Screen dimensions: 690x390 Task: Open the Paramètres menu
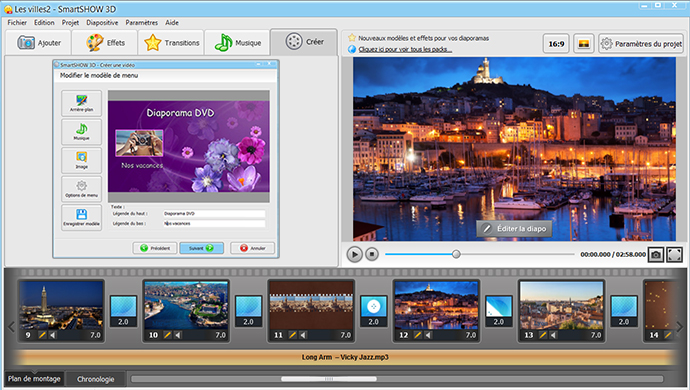click(x=141, y=22)
